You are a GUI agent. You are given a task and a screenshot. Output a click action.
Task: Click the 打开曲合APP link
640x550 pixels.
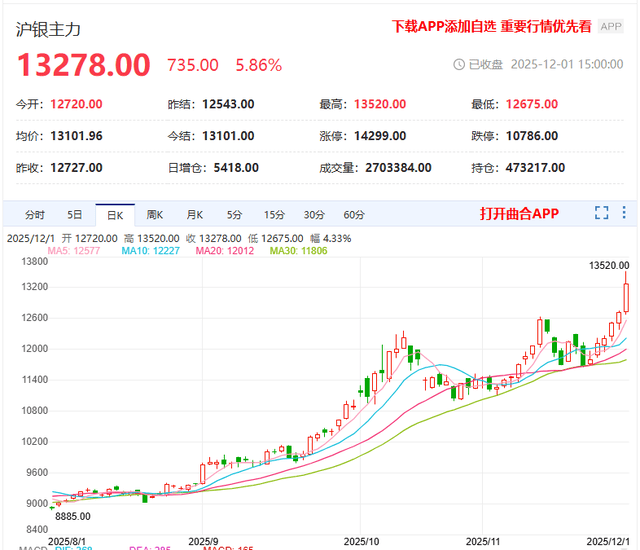519,214
